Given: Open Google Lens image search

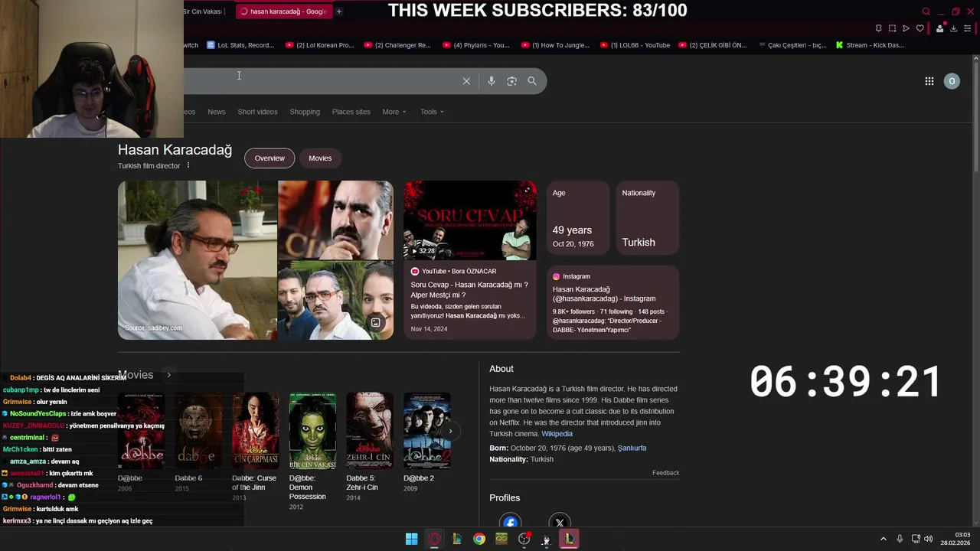Looking at the screenshot, I should click(511, 81).
